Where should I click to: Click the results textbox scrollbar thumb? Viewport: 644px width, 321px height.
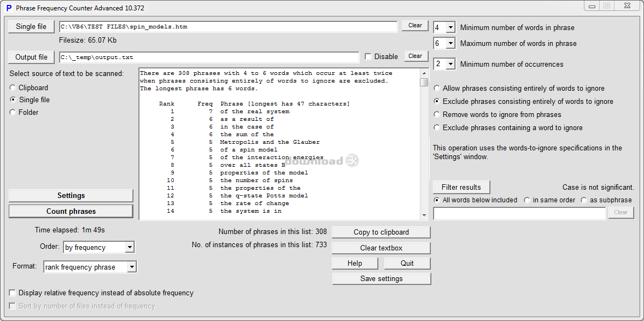tap(424, 82)
